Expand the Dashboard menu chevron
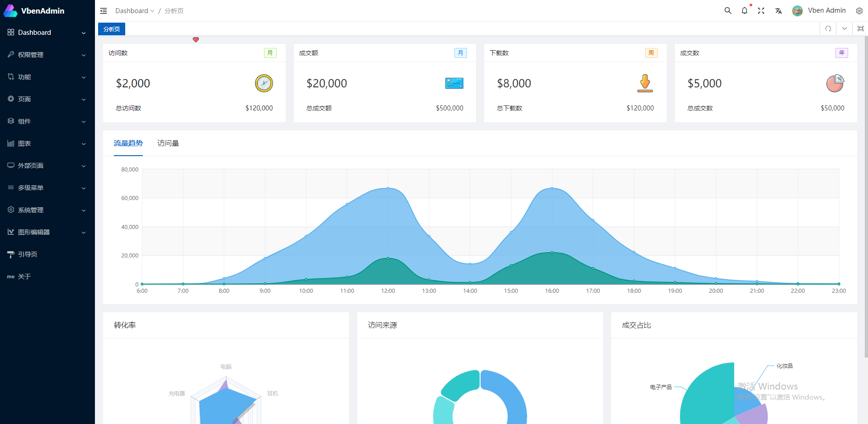Screen dimensions: 868x424 coord(84,33)
